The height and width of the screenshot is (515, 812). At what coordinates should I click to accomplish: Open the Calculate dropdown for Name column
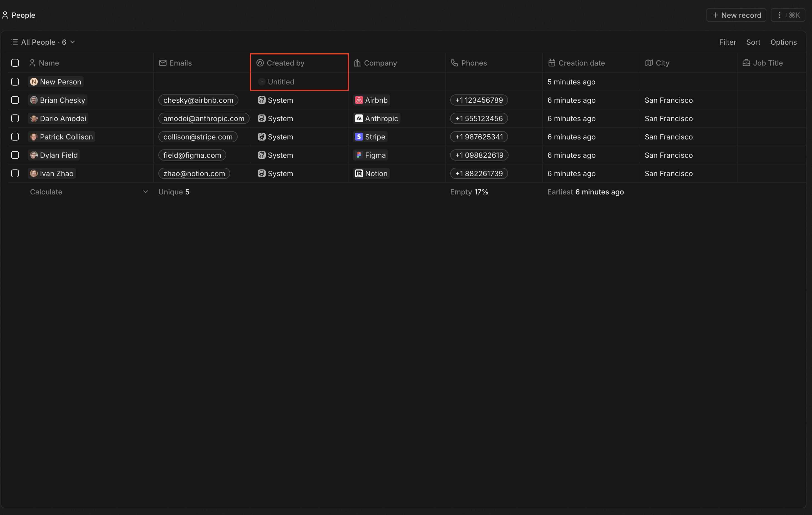pyautogui.click(x=89, y=192)
